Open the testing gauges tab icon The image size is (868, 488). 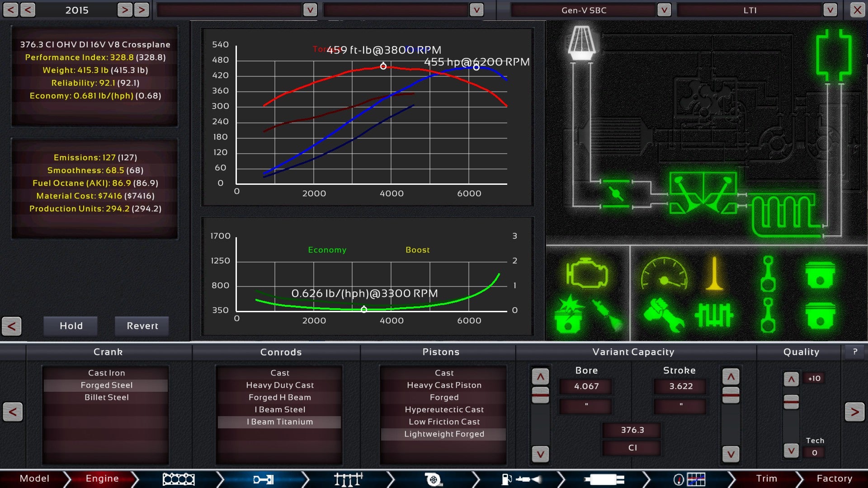[689, 479]
